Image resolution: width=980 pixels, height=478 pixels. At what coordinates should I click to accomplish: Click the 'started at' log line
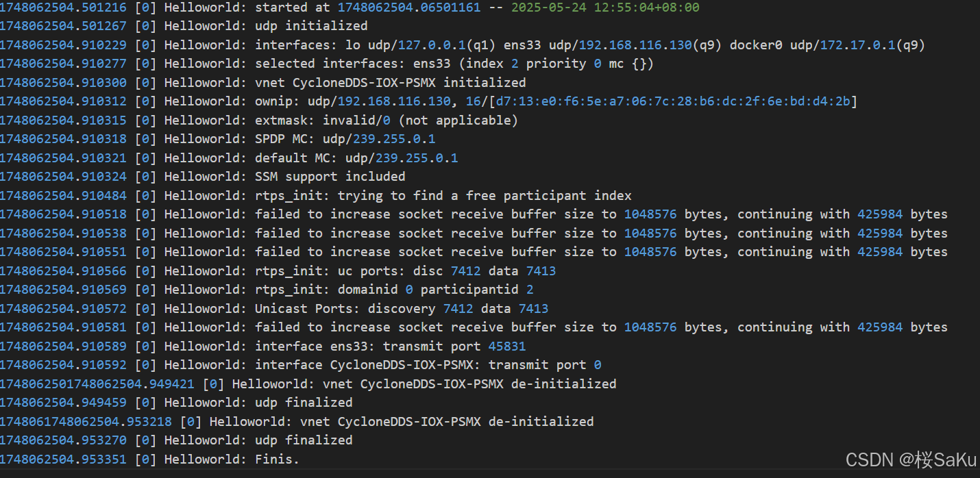[350, 8]
